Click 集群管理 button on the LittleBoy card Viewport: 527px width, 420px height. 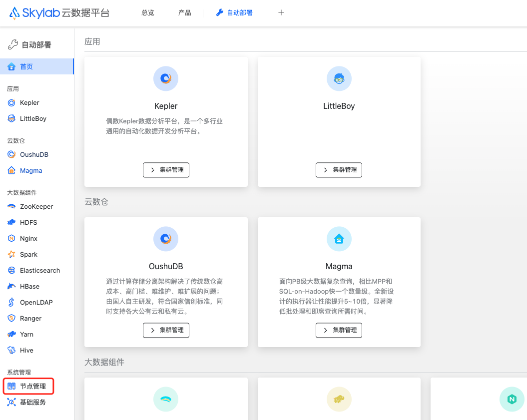339,170
